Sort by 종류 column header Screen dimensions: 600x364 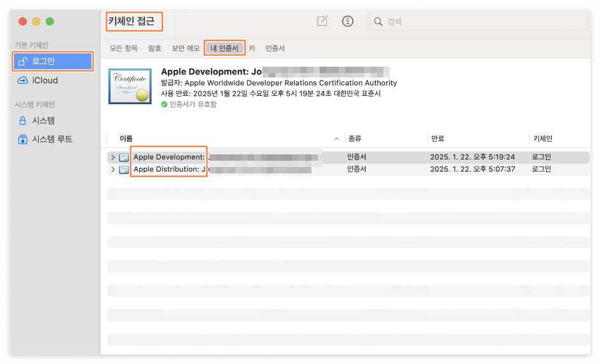pyautogui.click(x=355, y=138)
